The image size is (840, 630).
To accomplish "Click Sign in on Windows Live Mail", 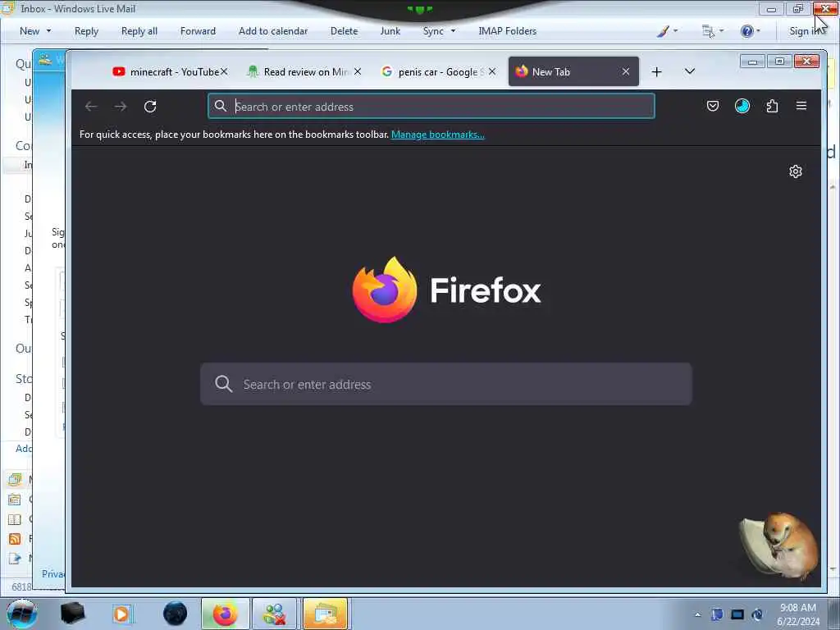I will (x=806, y=31).
